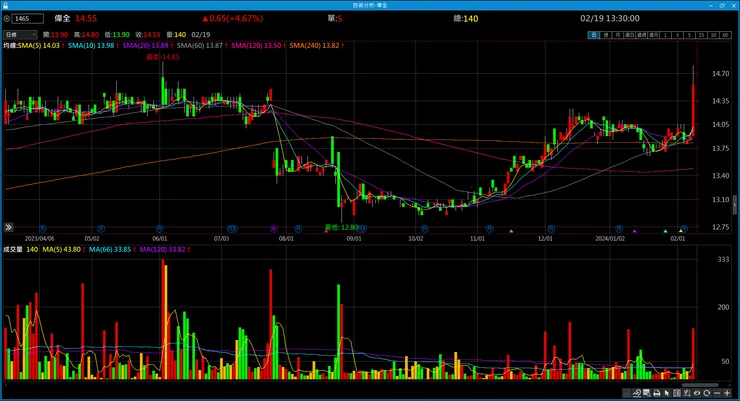Click the pink triangle marker left of 最低 label

point(326,231)
